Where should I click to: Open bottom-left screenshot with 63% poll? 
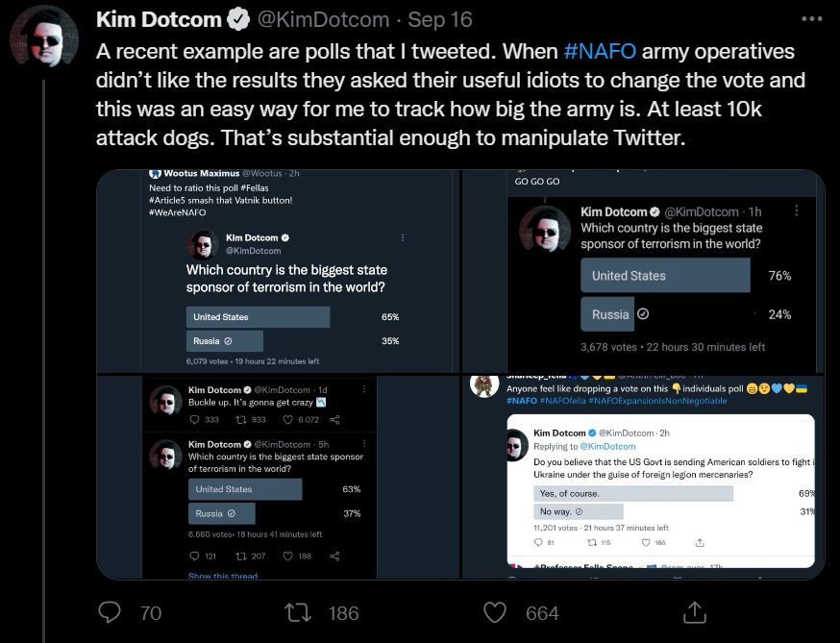[x=279, y=478]
